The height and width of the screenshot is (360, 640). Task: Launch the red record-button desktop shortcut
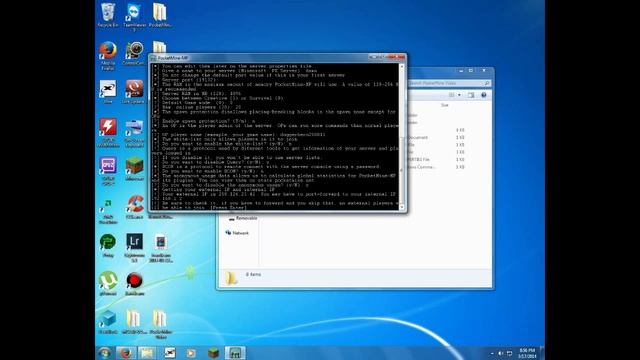click(x=134, y=283)
